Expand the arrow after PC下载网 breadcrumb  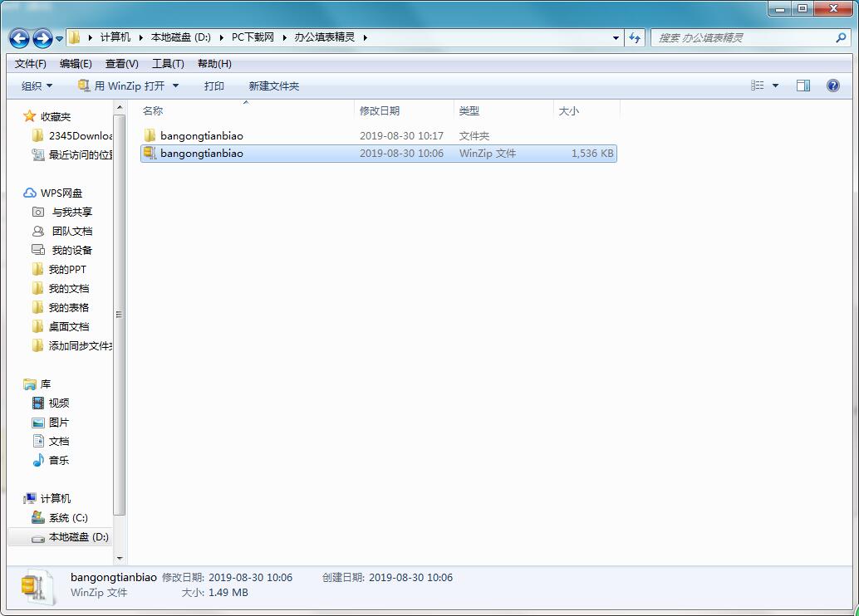(284, 37)
